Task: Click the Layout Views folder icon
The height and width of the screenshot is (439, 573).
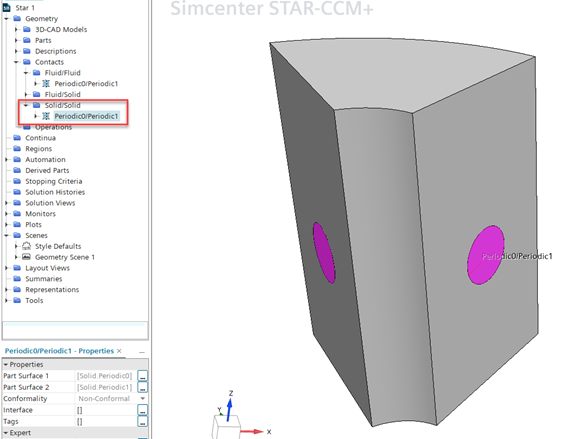Action: [x=17, y=268]
